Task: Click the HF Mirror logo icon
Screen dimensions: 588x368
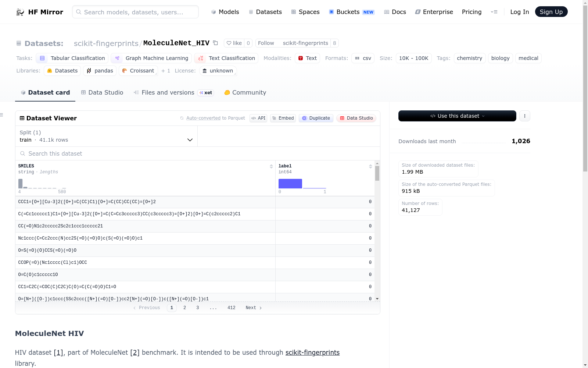Action: [x=20, y=12]
